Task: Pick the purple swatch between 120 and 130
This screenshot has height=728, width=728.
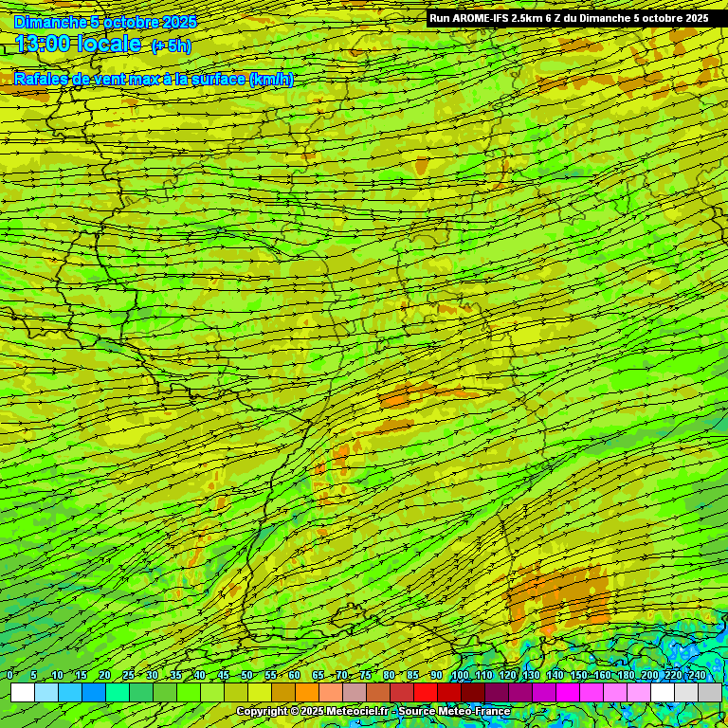Action: (x=519, y=693)
